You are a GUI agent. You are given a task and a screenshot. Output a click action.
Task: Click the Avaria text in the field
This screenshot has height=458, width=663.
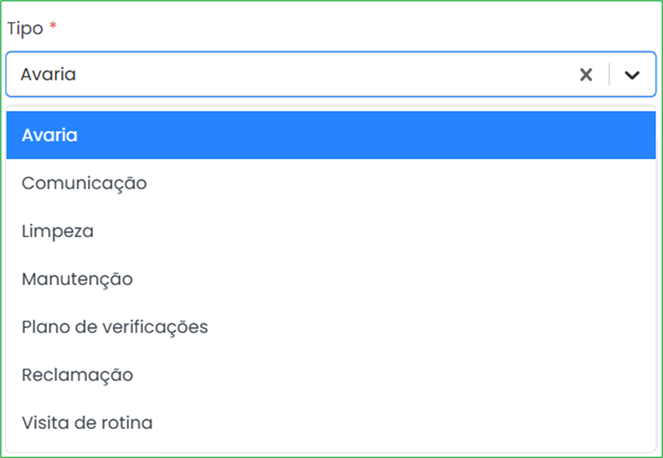coord(48,75)
